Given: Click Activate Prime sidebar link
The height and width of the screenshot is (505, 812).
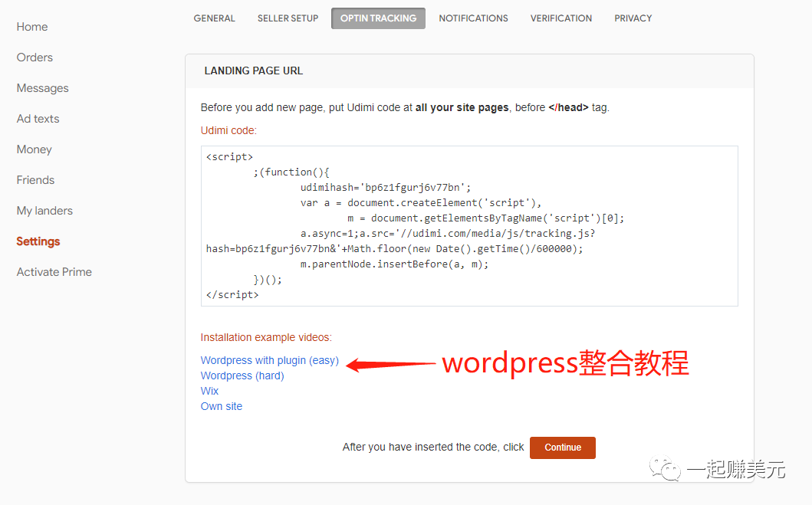Looking at the screenshot, I should coord(54,272).
